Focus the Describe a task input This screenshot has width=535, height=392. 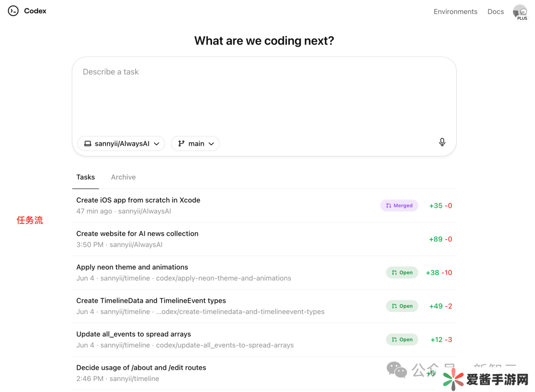click(264, 94)
